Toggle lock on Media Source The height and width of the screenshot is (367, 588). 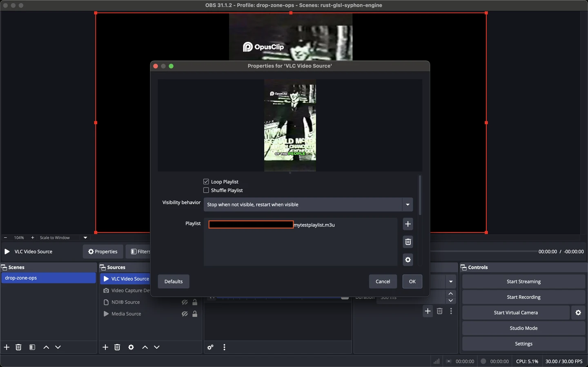point(195,314)
